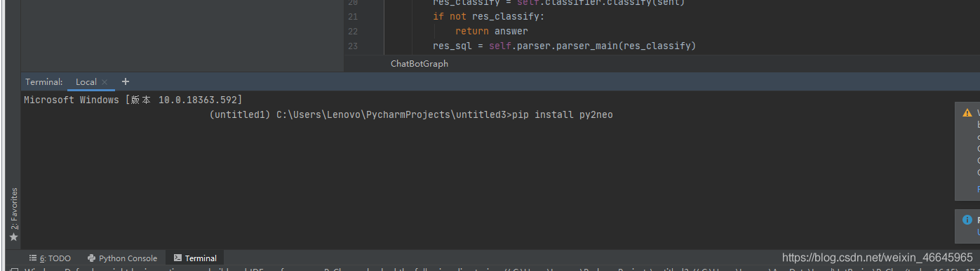Viewport: 980px width, 271px height.
Task: Click the '(untitled1)' environment prefix in terminal
Action: coord(240,114)
